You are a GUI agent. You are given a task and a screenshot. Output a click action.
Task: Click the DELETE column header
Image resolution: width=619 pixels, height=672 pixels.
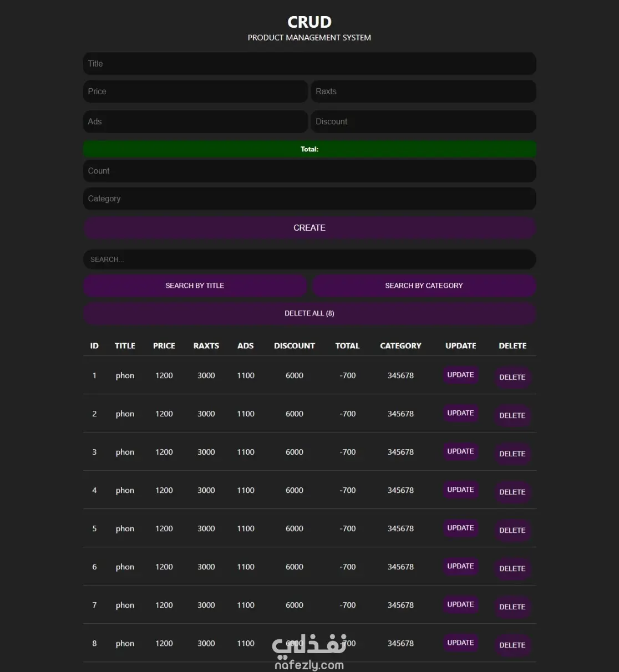point(513,345)
